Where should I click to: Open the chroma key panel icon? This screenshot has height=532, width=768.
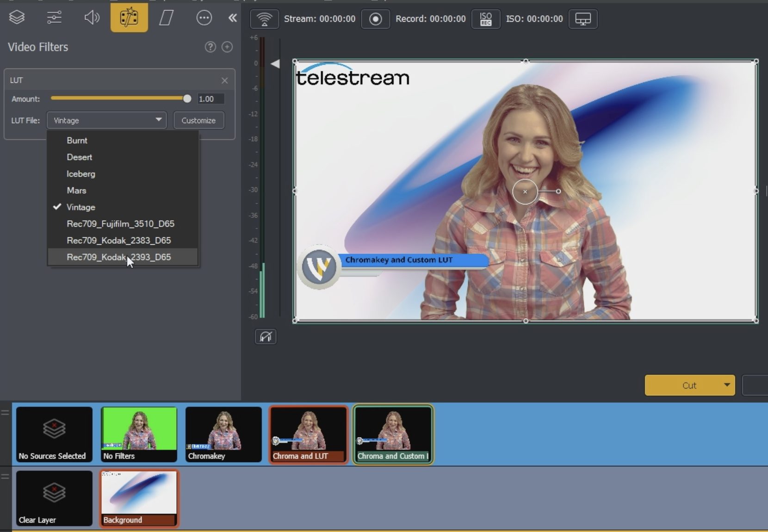[167, 18]
